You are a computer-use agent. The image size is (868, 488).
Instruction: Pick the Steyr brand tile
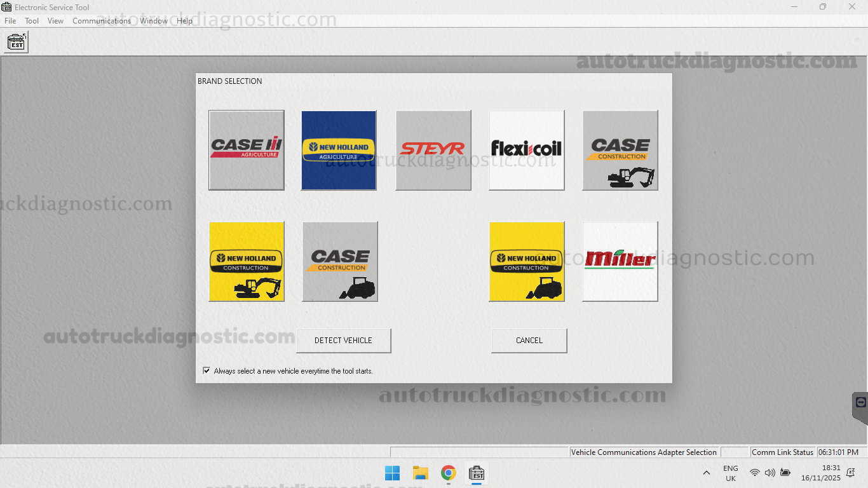[x=433, y=150]
